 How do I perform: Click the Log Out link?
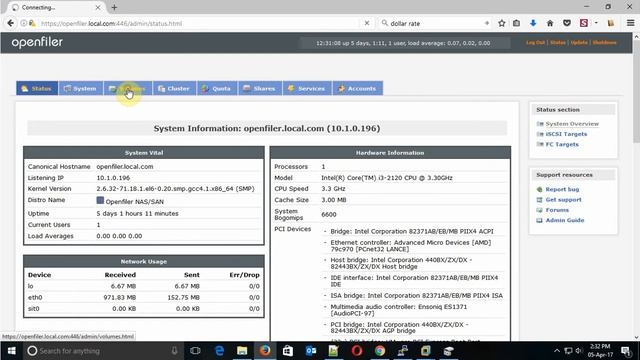click(x=535, y=42)
